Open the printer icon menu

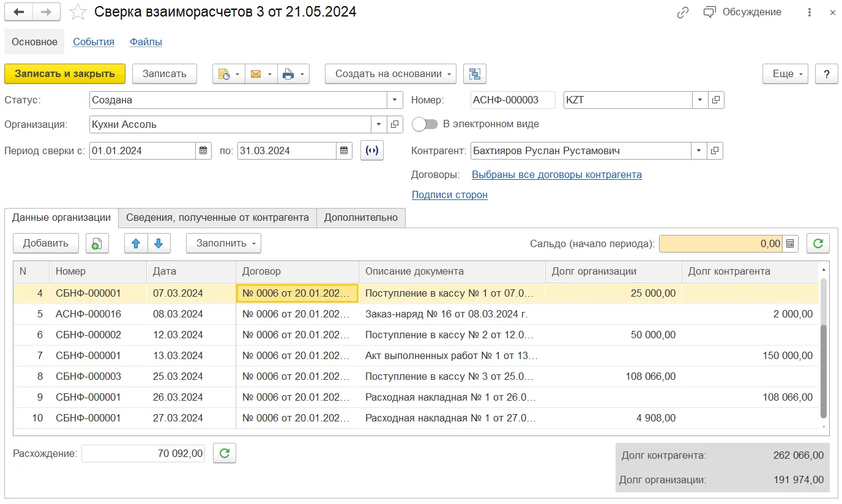click(x=293, y=74)
